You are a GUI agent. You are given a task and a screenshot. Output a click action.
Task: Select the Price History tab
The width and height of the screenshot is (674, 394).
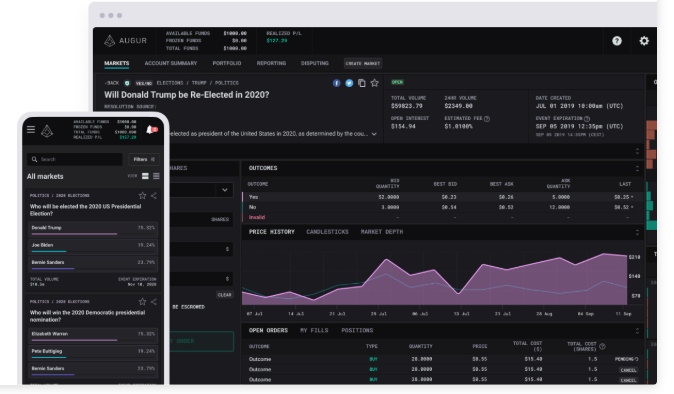[272, 232]
